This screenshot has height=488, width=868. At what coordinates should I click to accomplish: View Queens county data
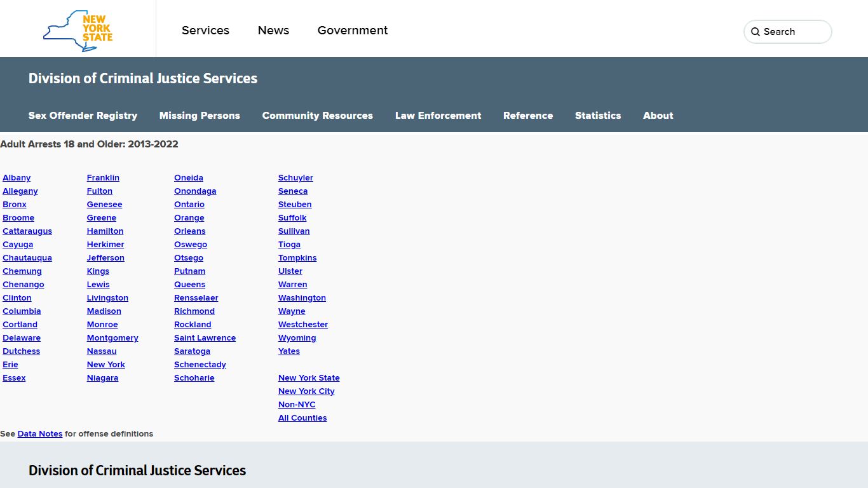189,285
